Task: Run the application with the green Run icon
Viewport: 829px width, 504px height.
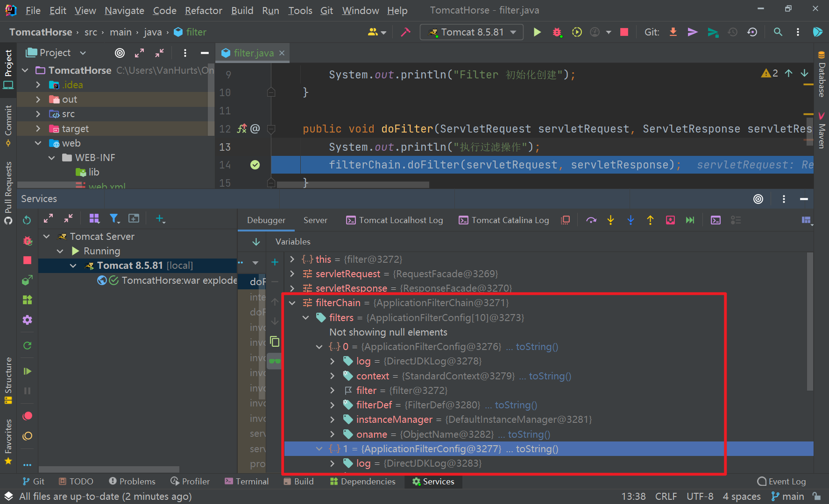Action: pyautogui.click(x=537, y=32)
